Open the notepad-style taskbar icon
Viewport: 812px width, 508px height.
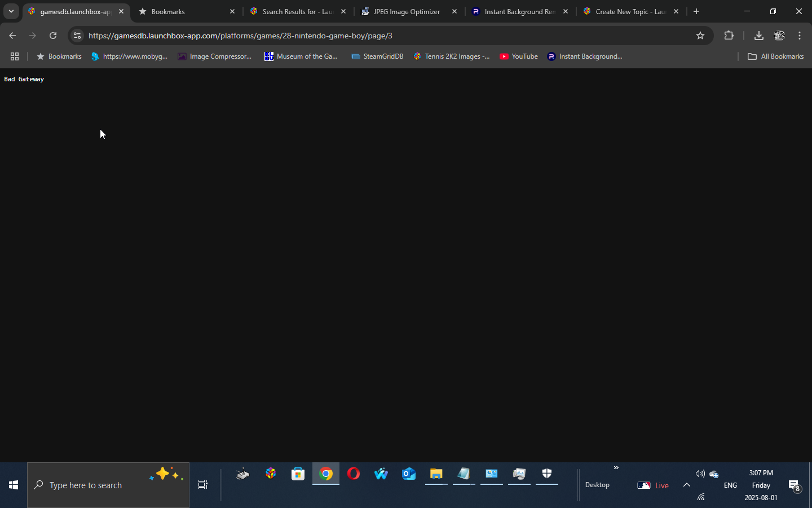[464, 474]
